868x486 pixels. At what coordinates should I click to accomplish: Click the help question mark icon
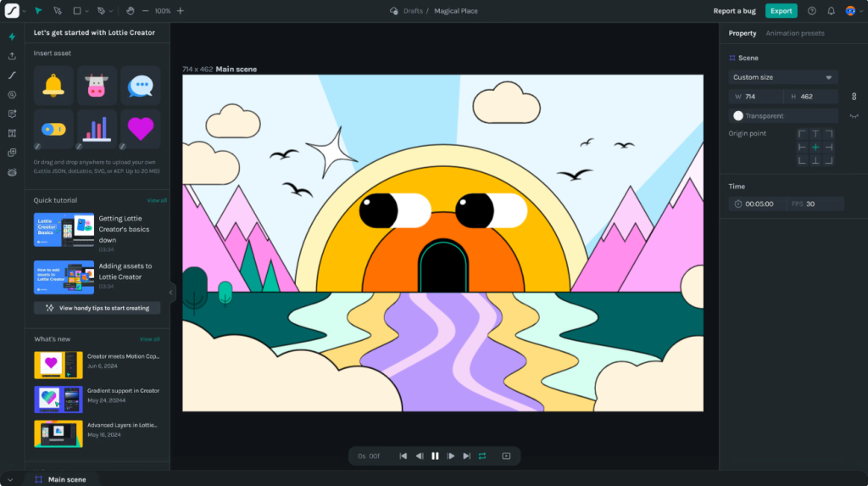pyautogui.click(x=812, y=11)
